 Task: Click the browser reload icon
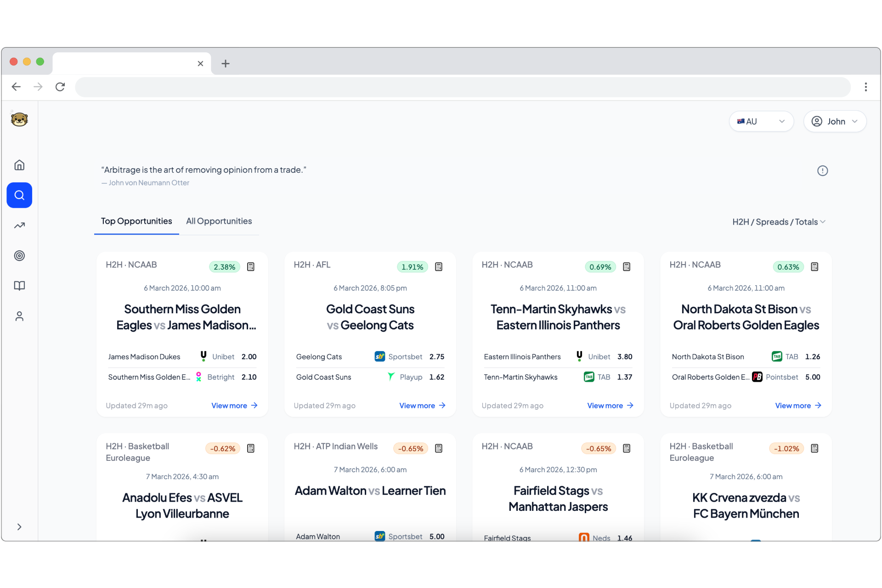(60, 87)
